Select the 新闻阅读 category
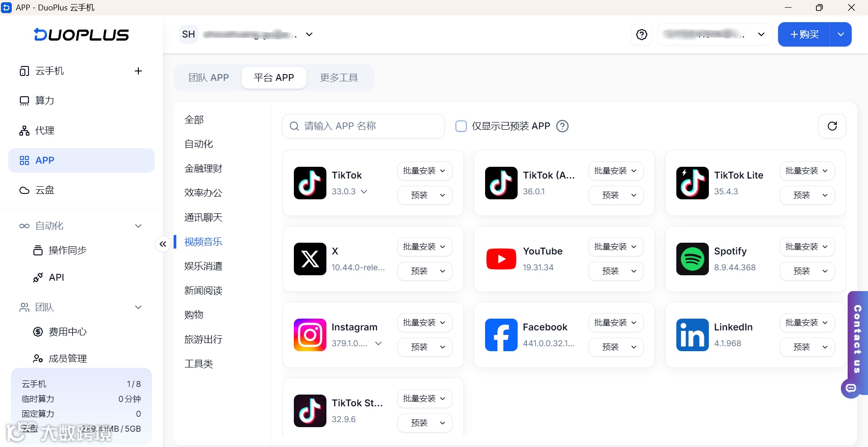The height and width of the screenshot is (447, 868). pyautogui.click(x=203, y=291)
